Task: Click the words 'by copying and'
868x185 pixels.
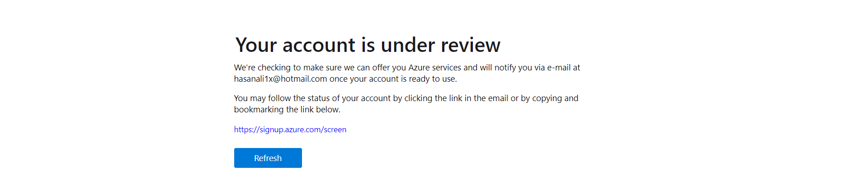Action: [x=550, y=98]
